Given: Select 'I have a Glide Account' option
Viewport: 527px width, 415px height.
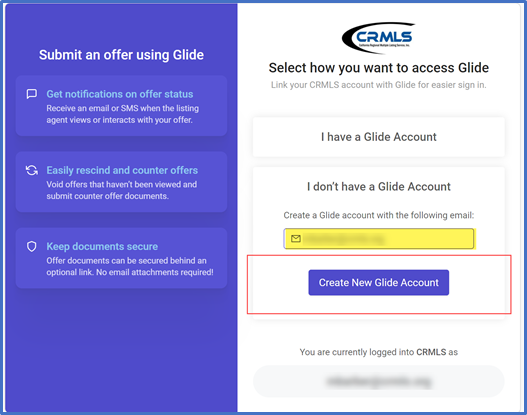Looking at the screenshot, I should [378, 137].
